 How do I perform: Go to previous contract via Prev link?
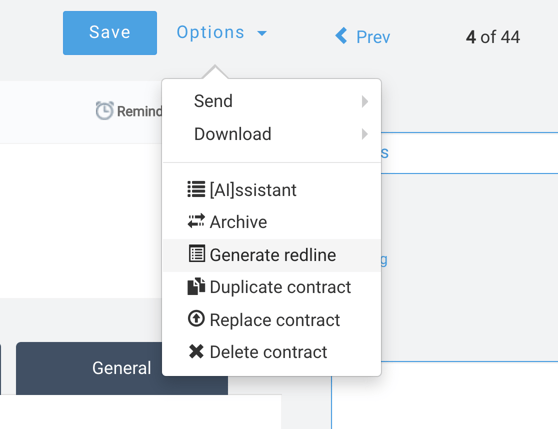363,37
